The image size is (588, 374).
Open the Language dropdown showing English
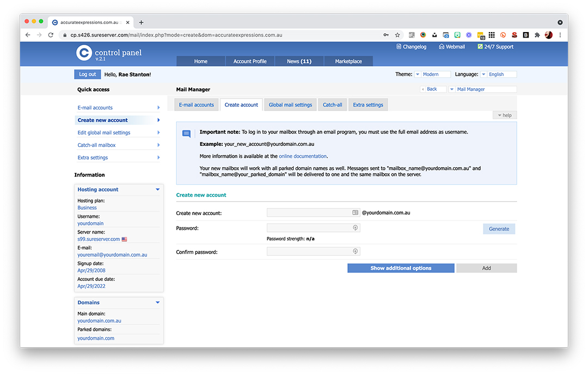tap(498, 74)
